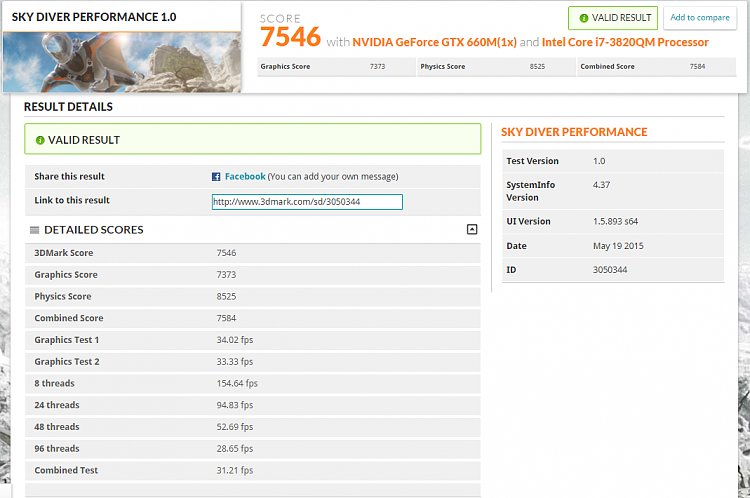Click the 3DMark Score row
This screenshot has width=750, height=498.
pos(253,253)
